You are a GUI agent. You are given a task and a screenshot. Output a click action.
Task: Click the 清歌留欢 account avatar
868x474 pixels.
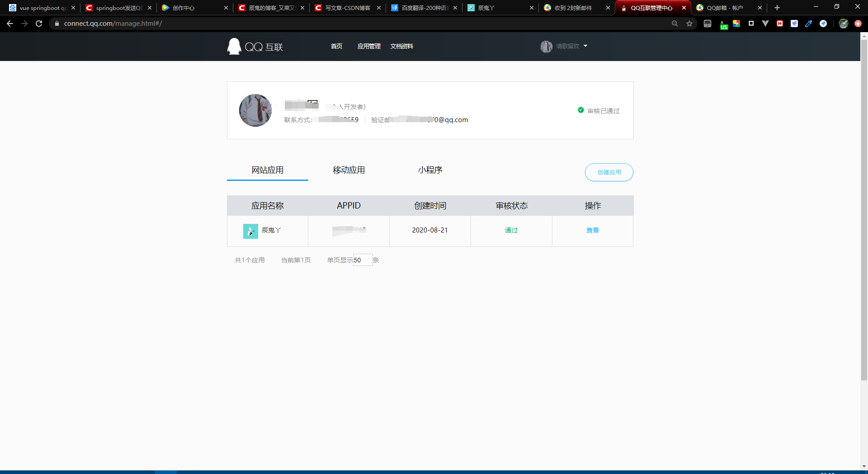click(x=546, y=46)
